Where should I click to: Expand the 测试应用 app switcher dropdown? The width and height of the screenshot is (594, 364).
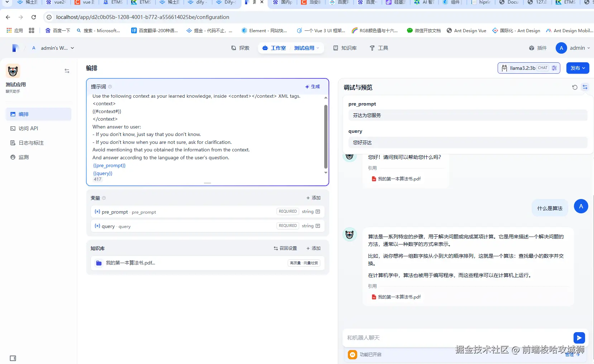click(307, 48)
